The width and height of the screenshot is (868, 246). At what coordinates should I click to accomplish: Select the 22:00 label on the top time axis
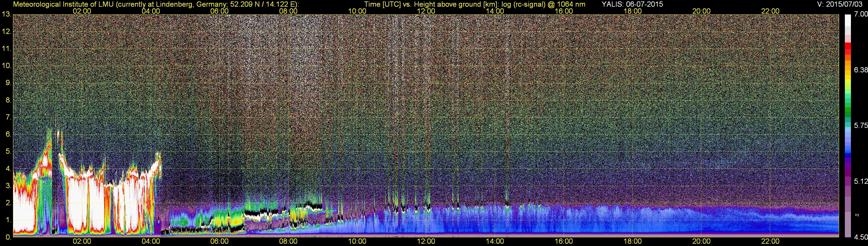tap(770, 11)
